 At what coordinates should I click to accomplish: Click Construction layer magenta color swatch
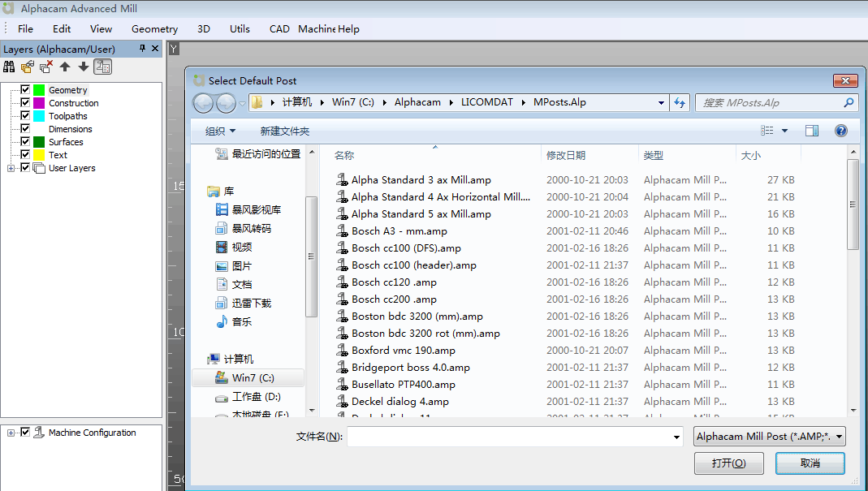pyautogui.click(x=39, y=103)
